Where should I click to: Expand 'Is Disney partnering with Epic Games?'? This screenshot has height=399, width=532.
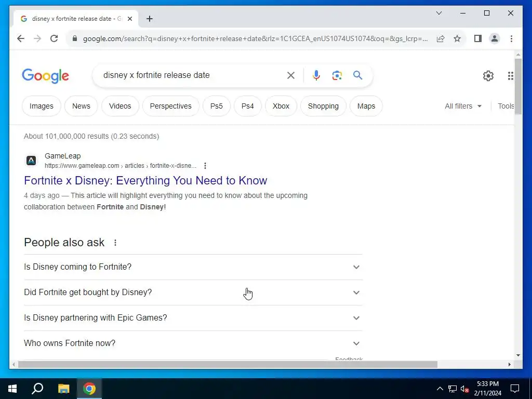pos(193,318)
